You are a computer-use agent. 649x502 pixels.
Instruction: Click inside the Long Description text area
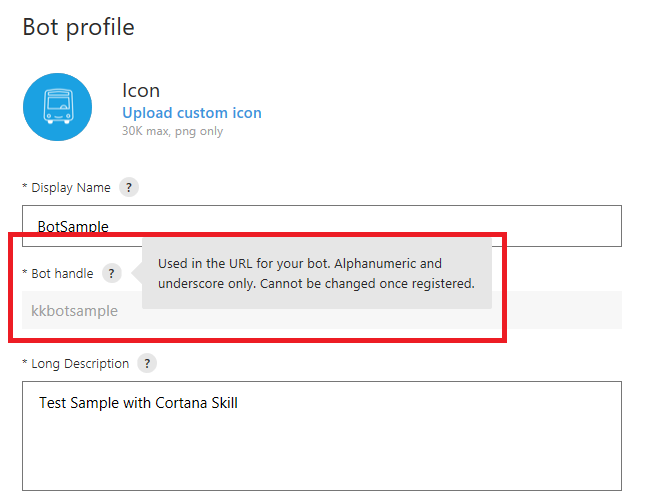pos(321,445)
